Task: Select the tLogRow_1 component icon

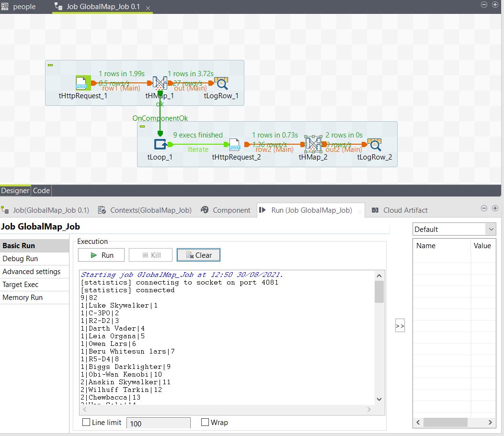Action: (221, 83)
